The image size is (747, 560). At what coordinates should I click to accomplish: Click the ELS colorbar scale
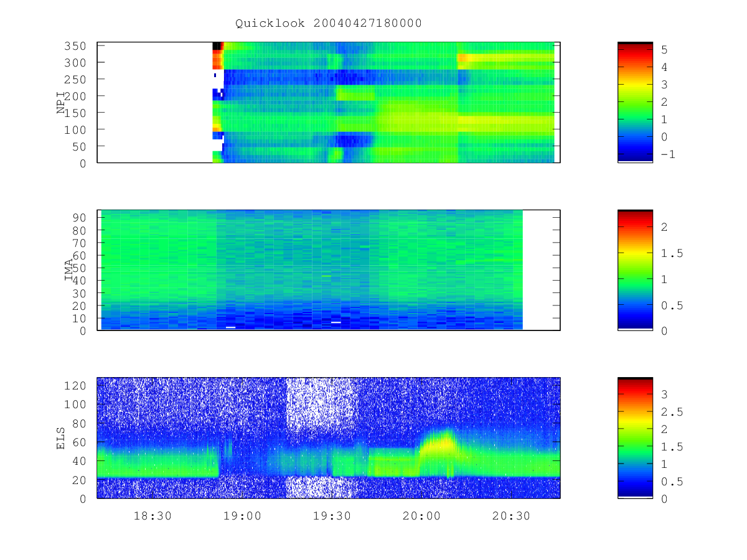635,438
